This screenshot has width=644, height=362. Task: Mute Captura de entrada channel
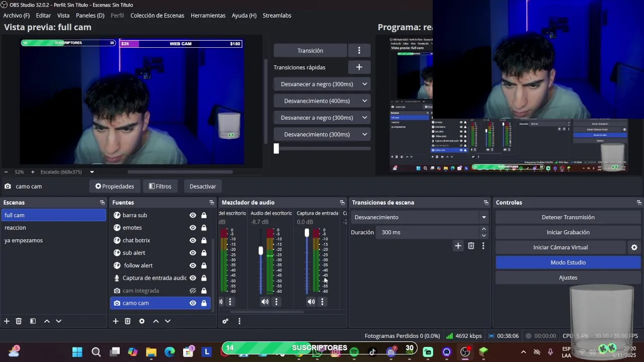coord(311,302)
